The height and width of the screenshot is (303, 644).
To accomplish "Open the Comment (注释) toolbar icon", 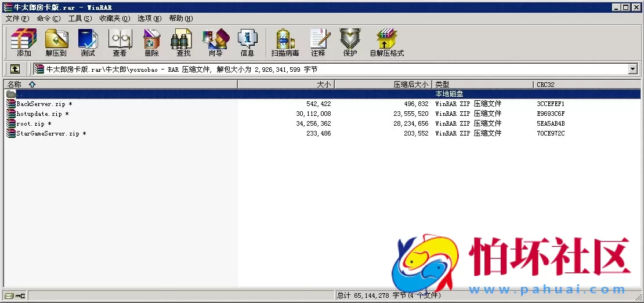I will tap(318, 42).
